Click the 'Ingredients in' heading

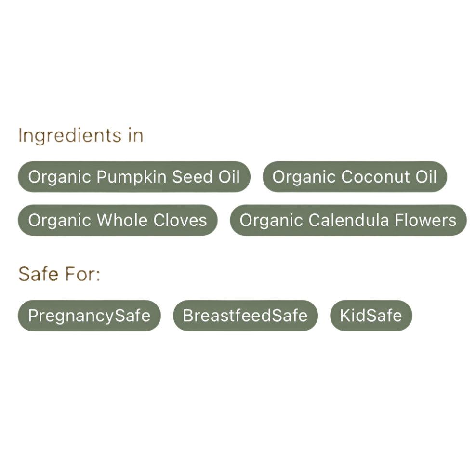[x=81, y=135]
